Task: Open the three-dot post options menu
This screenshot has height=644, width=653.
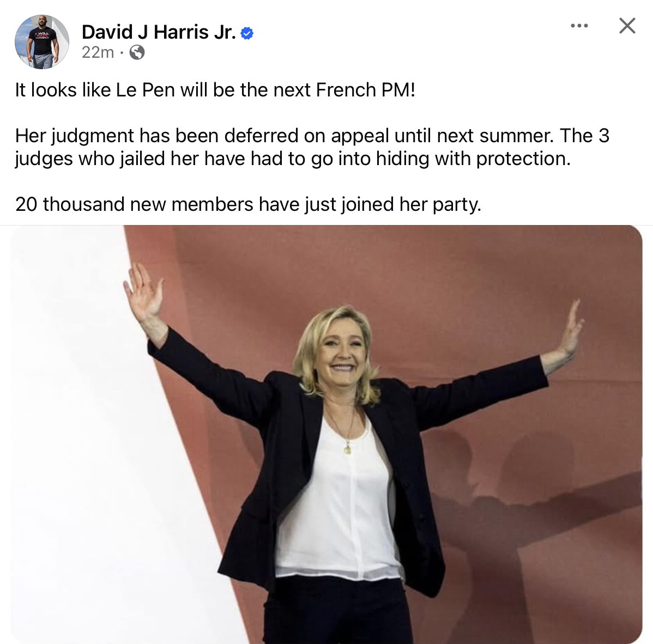Action: (x=579, y=26)
